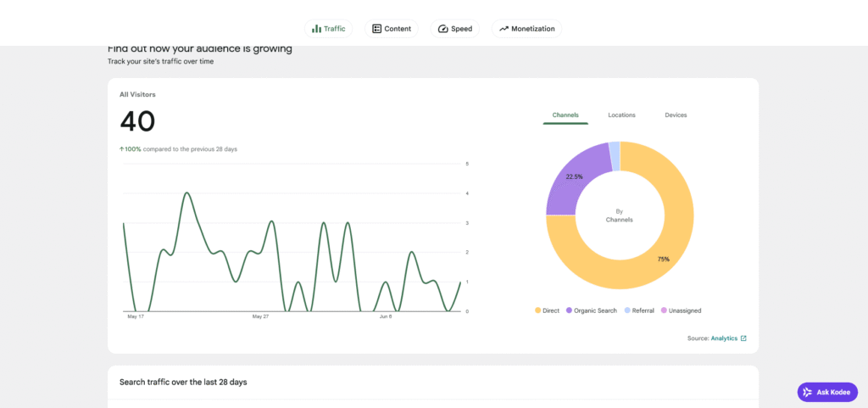The width and height of the screenshot is (868, 408).
Task: Click the external link icon beside Analytics
Action: (x=743, y=338)
